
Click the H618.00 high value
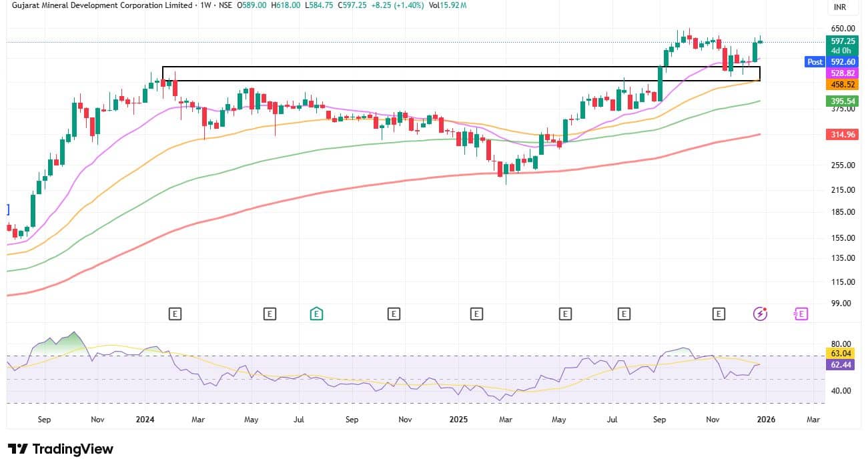(286, 5)
